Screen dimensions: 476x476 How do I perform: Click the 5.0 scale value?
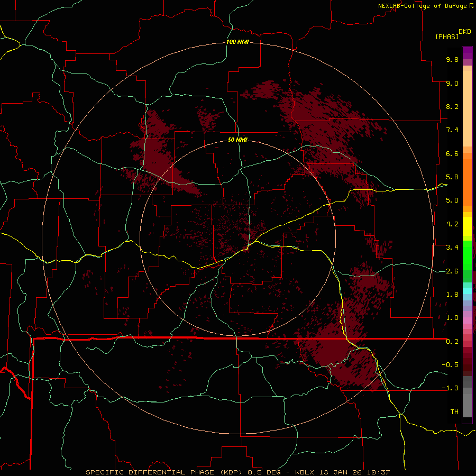click(x=452, y=200)
